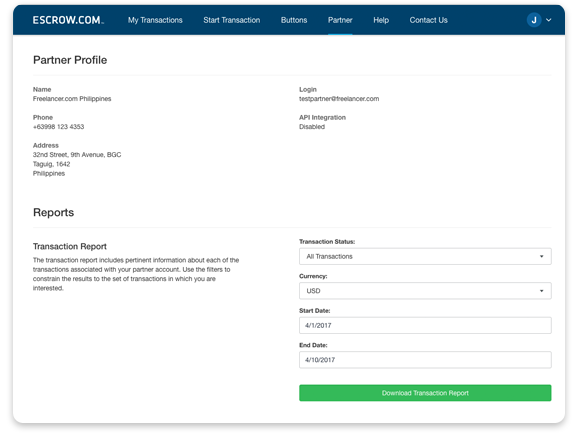Click the Partner Profile heading
The height and width of the screenshot is (444, 580).
click(70, 60)
